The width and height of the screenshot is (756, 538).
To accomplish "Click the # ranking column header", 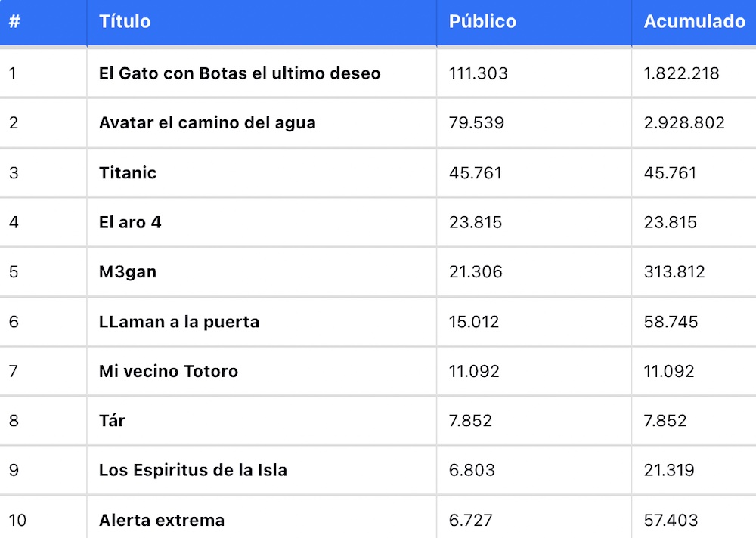I will 14,21.
